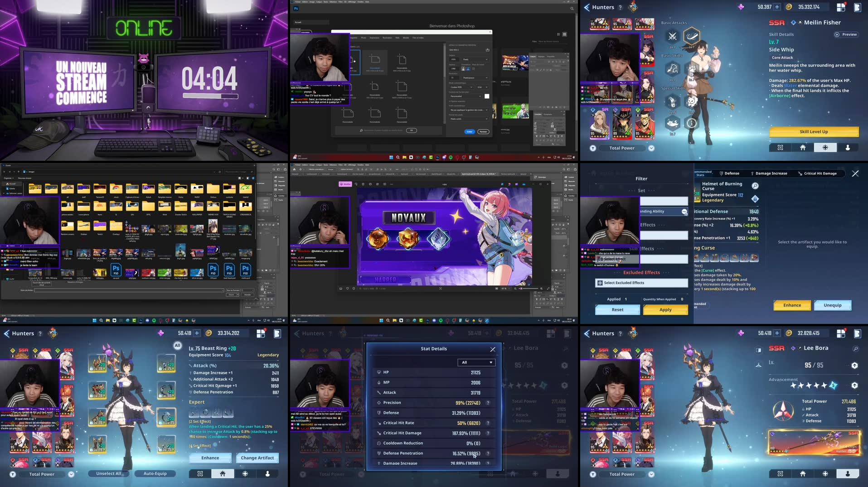Click help icon on Critical Hit Rate row
Viewport: 868px width, 487px height.
[488, 423]
